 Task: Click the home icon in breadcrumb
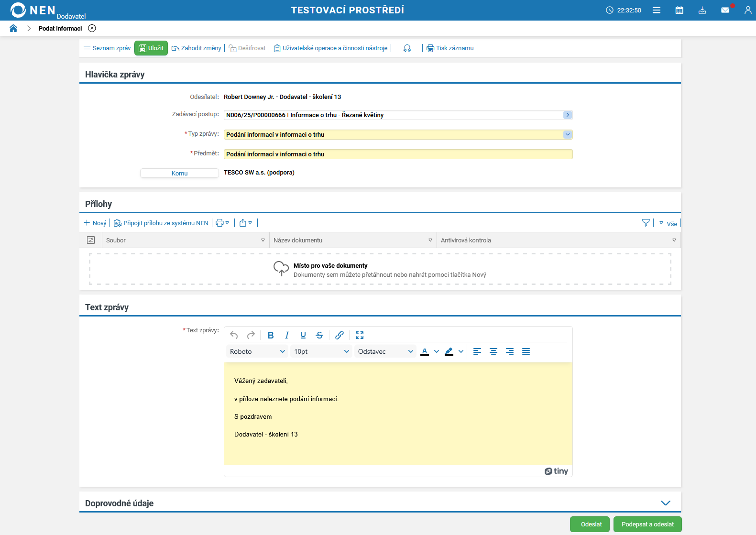tap(13, 28)
